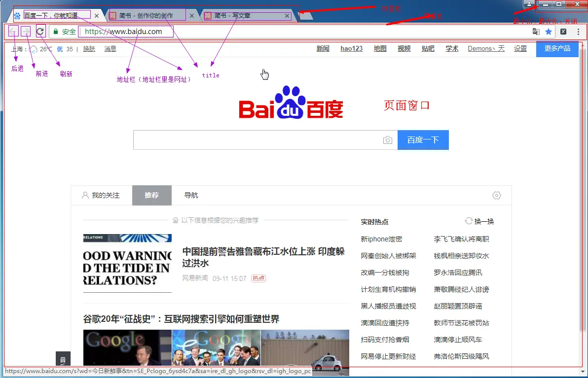Viewport: 588px width, 378px height.
Task: Click the 消息 link
Action: (110, 49)
